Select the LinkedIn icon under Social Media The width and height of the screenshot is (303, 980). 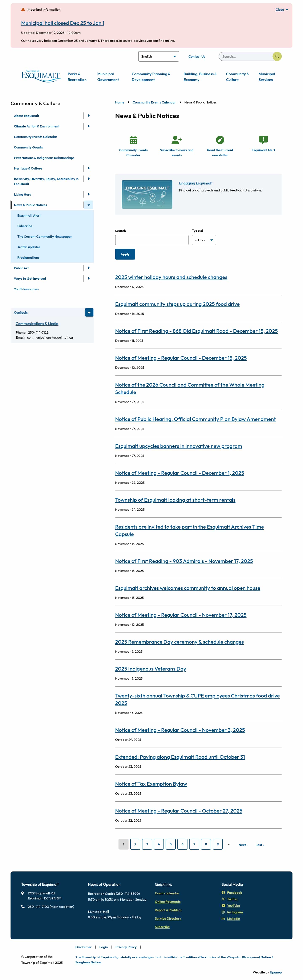click(x=223, y=918)
